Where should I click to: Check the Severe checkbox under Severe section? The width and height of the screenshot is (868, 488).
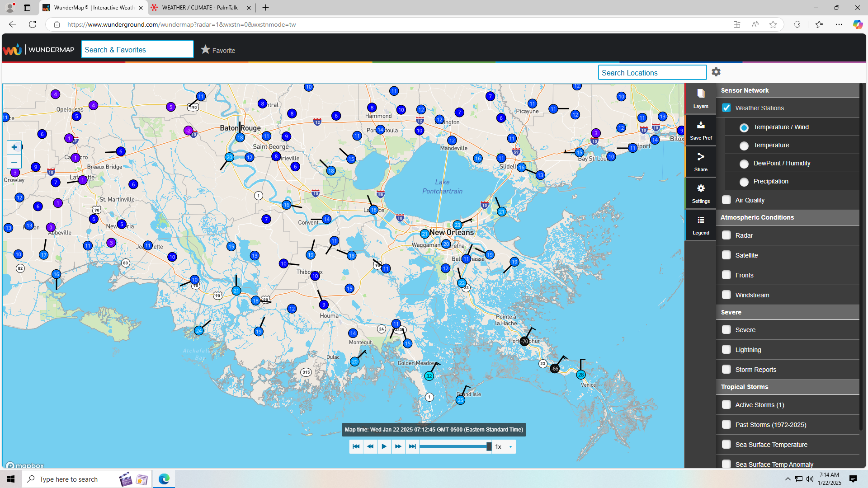pyautogui.click(x=726, y=329)
